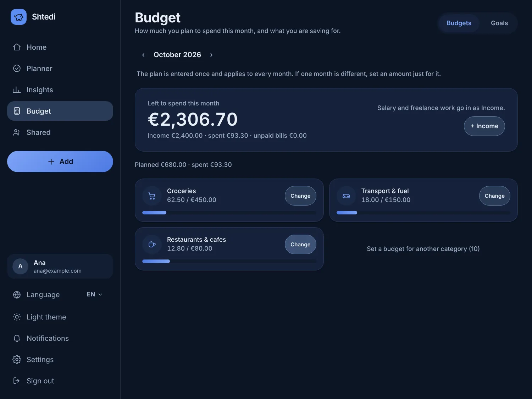Click the ana@example.com email text

(57, 271)
